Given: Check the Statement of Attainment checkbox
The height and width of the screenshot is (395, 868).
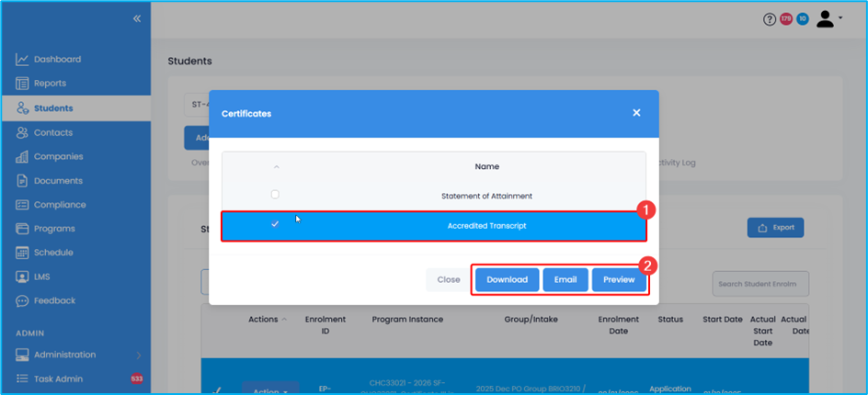Looking at the screenshot, I should pyautogui.click(x=275, y=195).
